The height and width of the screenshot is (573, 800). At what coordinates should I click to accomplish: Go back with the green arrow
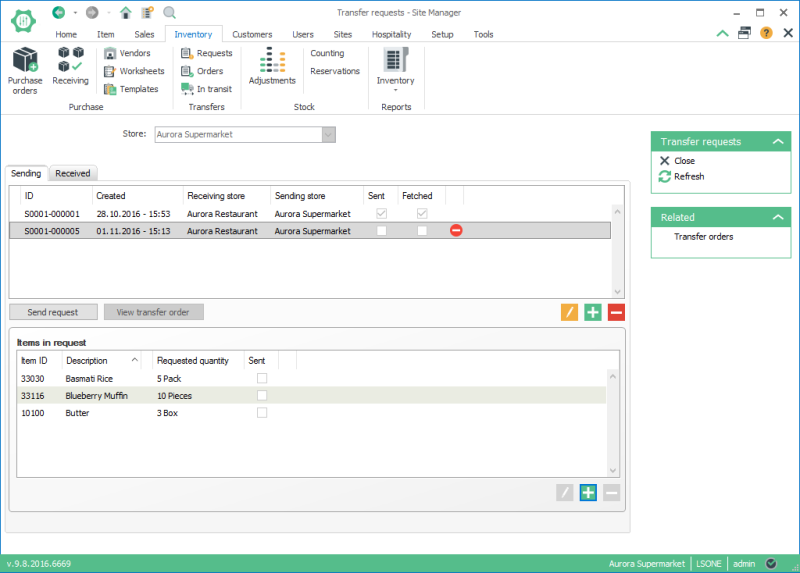(x=59, y=12)
